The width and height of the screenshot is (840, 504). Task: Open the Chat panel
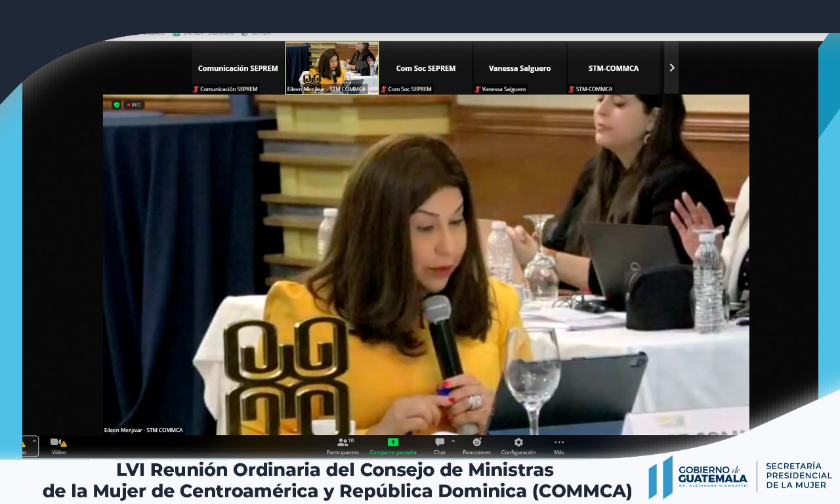tap(440, 446)
